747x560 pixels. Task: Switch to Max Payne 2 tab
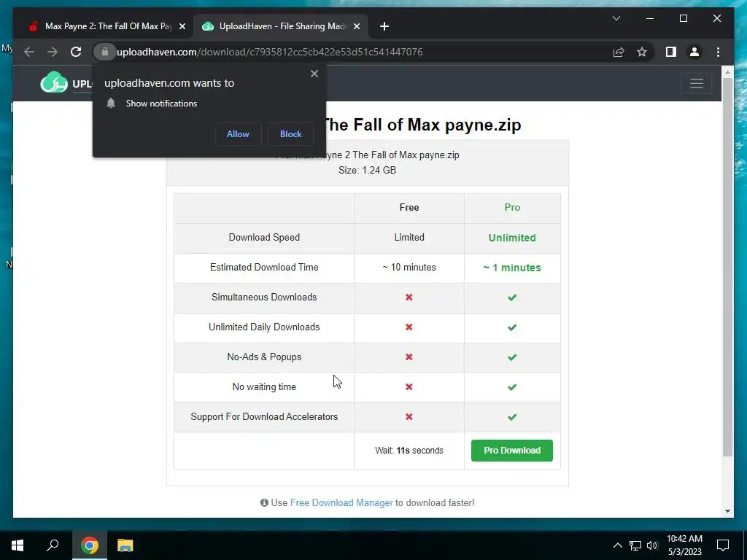(x=107, y=26)
